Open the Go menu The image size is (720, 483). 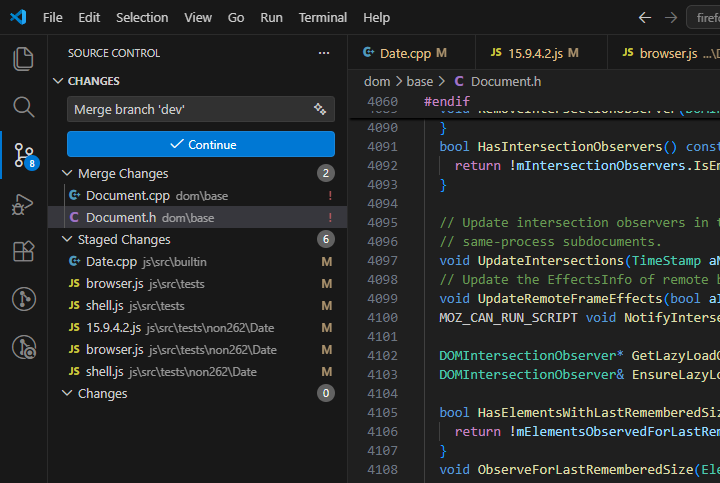tap(236, 17)
